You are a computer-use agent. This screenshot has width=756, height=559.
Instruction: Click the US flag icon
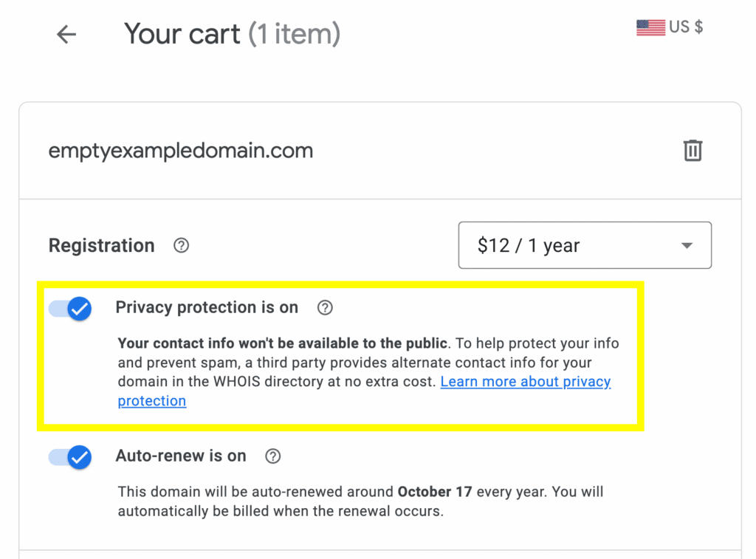tap(650, 27)
